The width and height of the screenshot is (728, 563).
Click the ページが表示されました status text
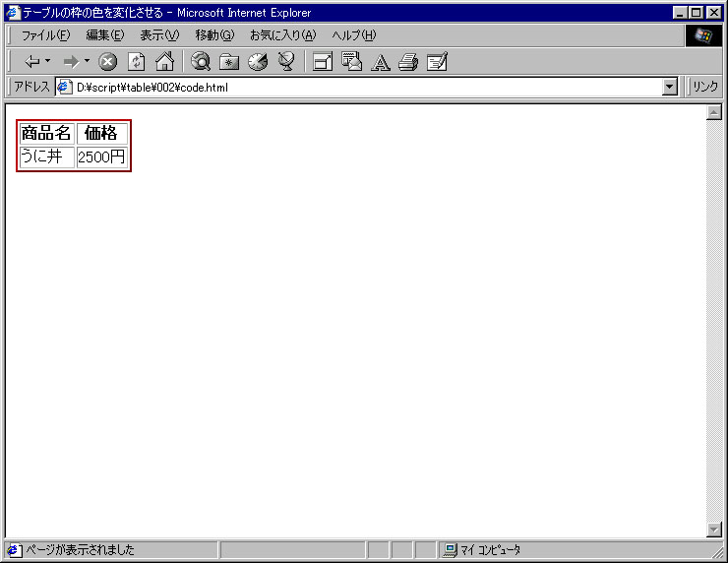coord(80,550)
